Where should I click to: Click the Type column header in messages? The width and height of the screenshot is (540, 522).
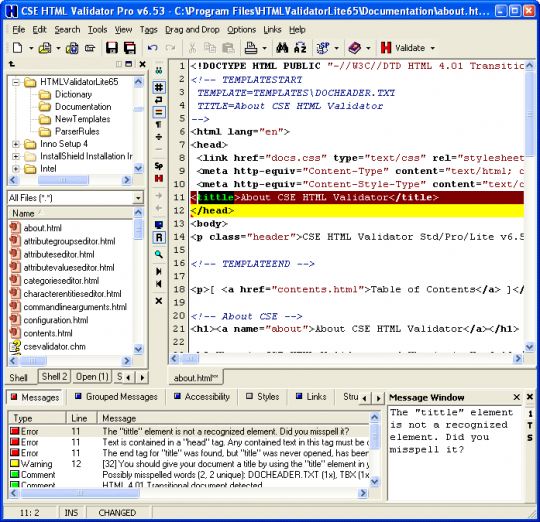click(x=37, y=418)
